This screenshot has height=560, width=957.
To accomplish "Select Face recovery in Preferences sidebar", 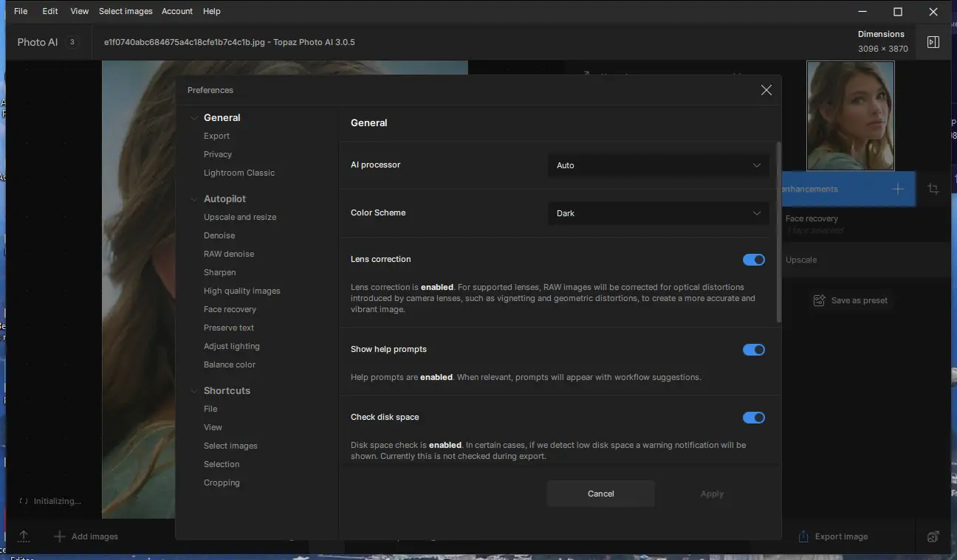I will click(x=230, y=309).
